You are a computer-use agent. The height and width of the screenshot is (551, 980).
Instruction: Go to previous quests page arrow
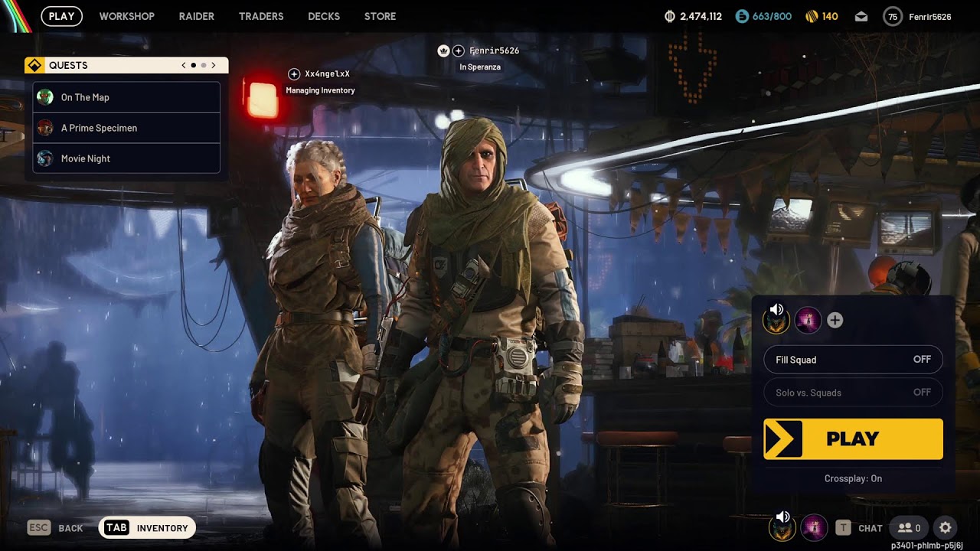coord(184,65)
